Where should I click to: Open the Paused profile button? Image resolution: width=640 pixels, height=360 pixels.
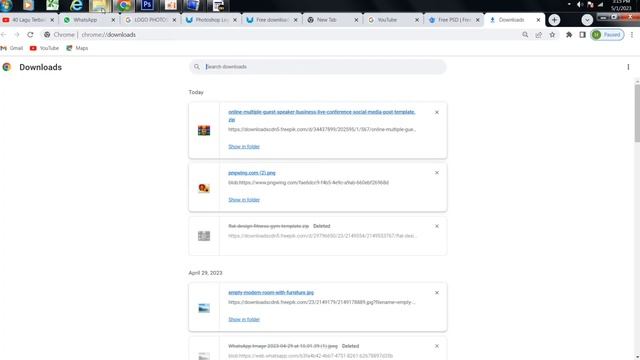[607, 35]
